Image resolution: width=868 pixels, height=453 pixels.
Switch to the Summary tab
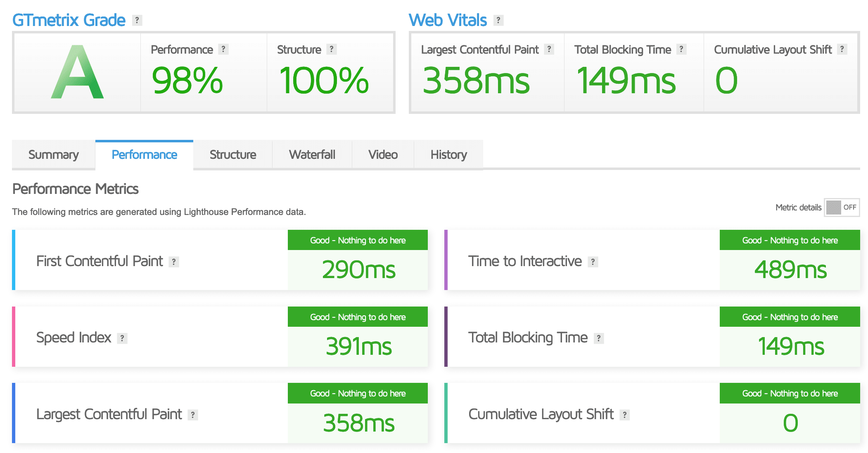[x=54, y=155]
